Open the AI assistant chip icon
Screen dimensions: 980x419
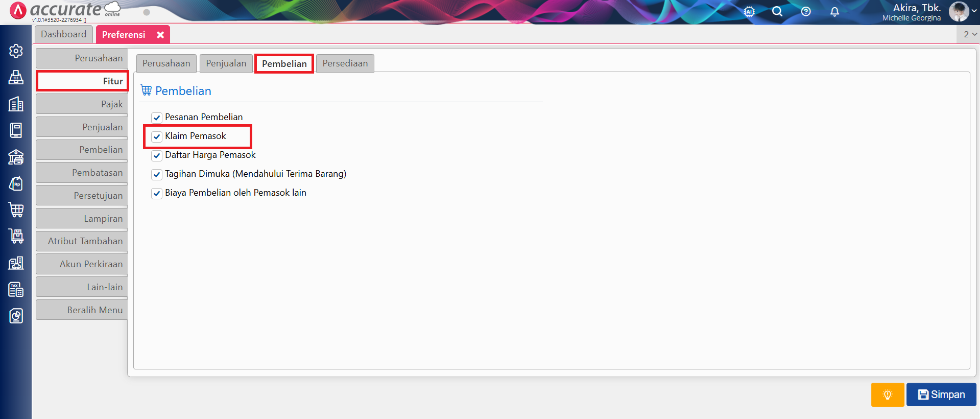click(749, 12)
